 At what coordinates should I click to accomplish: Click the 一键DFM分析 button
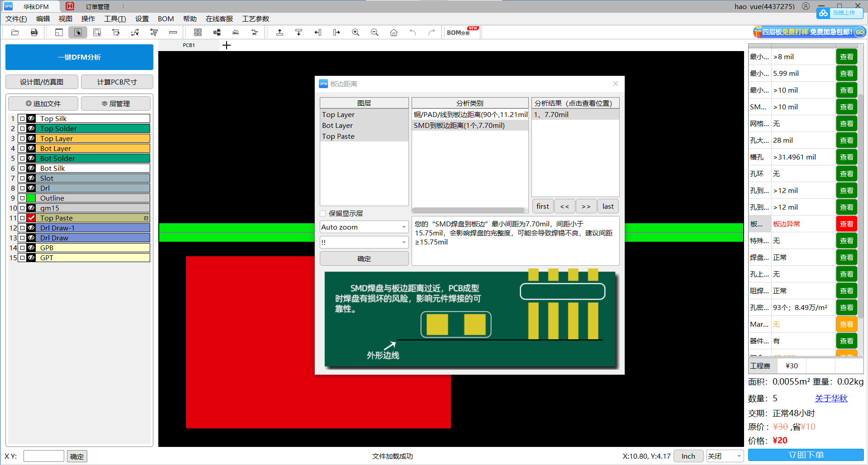tap(79, 57)
